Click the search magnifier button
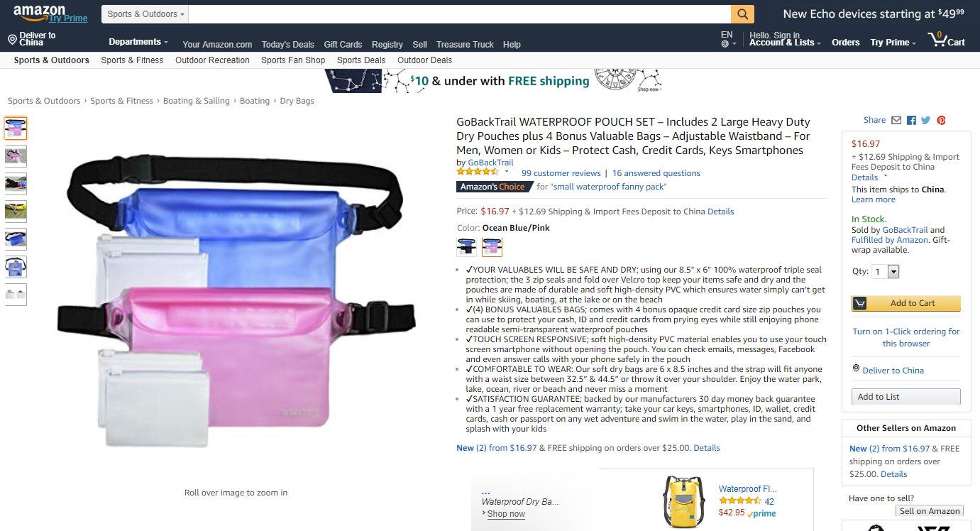This screenshot has height=531, width=980. pyautogui.click(x=742, y=14)
